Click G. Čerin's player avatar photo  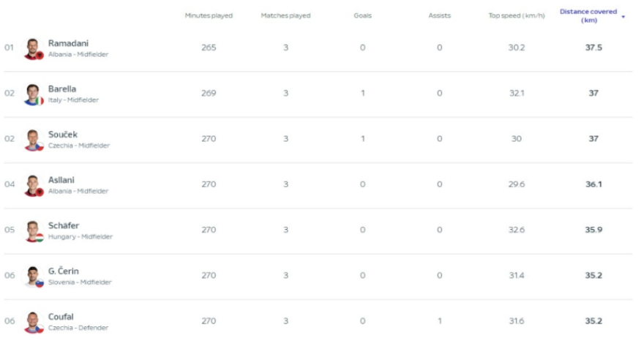[x=33, y=276]
